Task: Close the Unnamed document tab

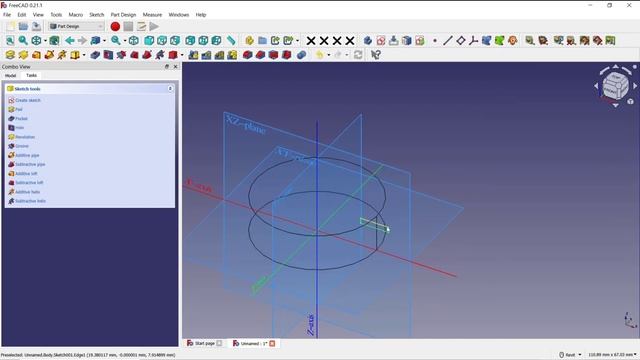Action: [x=272, y=343]
